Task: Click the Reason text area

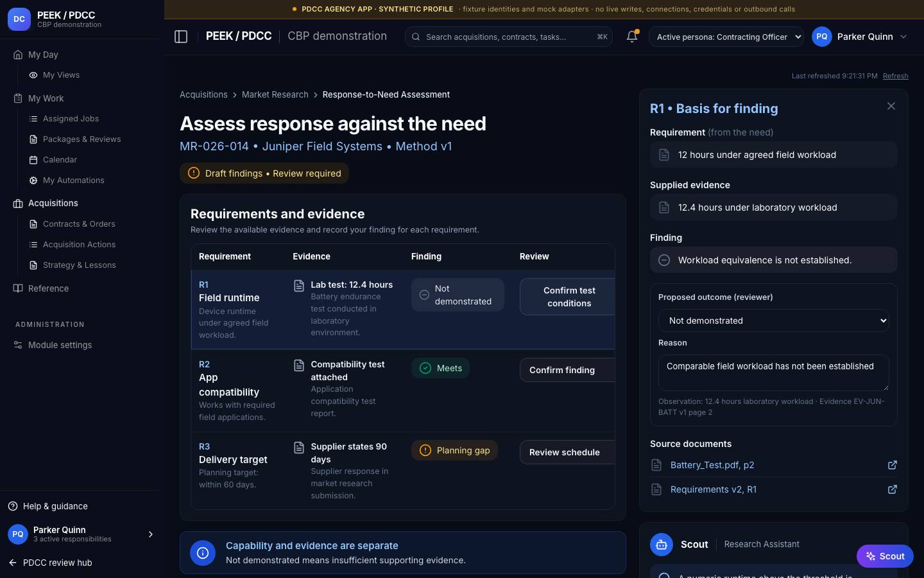Action: (x=774, y=372)
